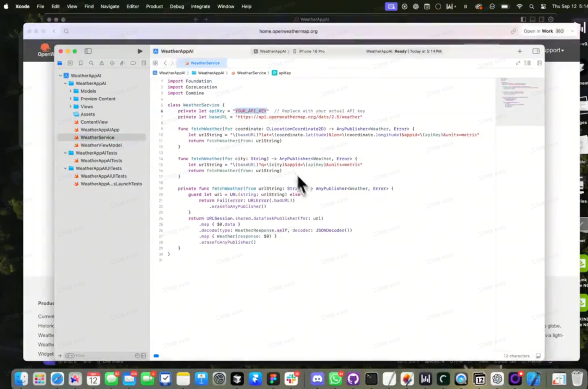Add an editor on the right
The height and width of the screenshot is (389, 588).
click(x=539, y=63)
